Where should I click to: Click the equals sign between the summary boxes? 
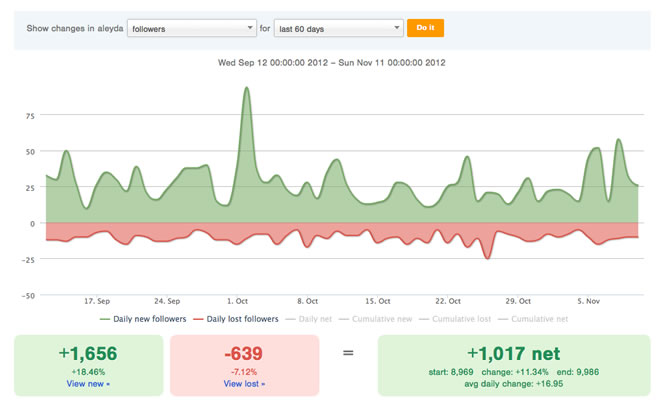348,352
